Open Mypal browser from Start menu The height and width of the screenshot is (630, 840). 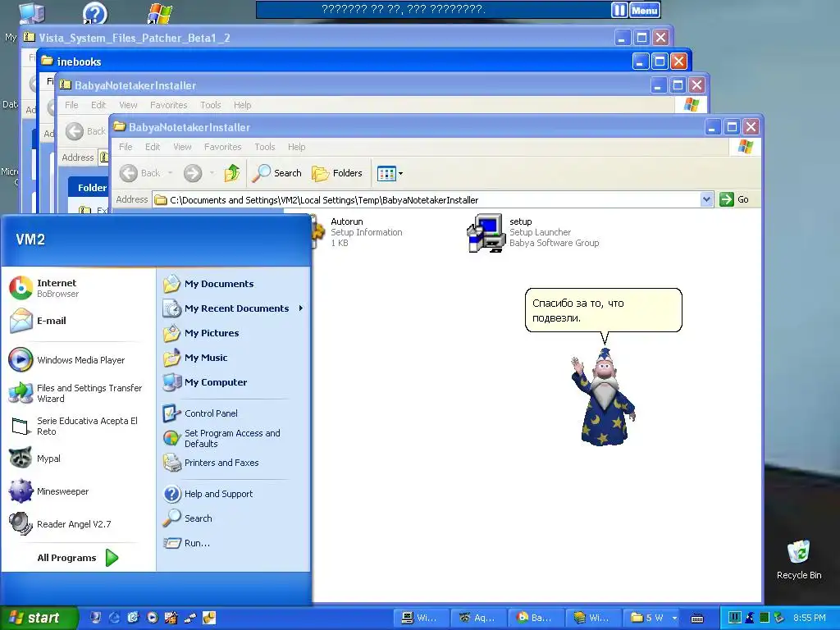coord(80,459)
